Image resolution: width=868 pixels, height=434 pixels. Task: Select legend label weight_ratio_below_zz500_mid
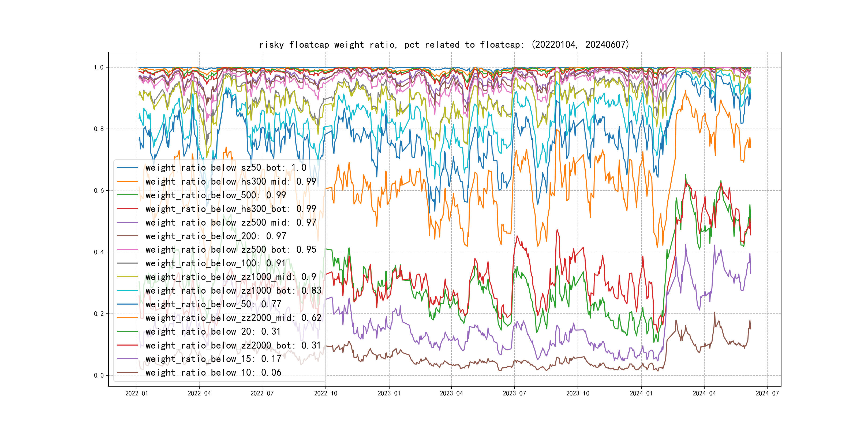click(230, 222)
